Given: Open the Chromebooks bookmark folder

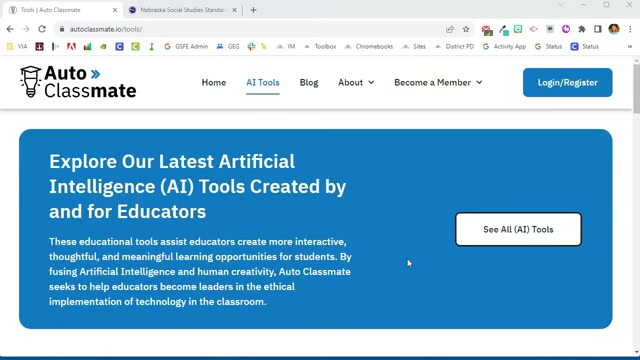Looking at the screenshot, I should (369, 47).
